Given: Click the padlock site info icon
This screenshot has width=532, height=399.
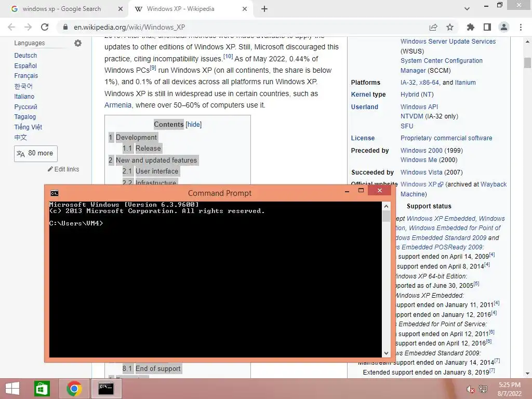Looking at the screenshot, I should point(65,27).
